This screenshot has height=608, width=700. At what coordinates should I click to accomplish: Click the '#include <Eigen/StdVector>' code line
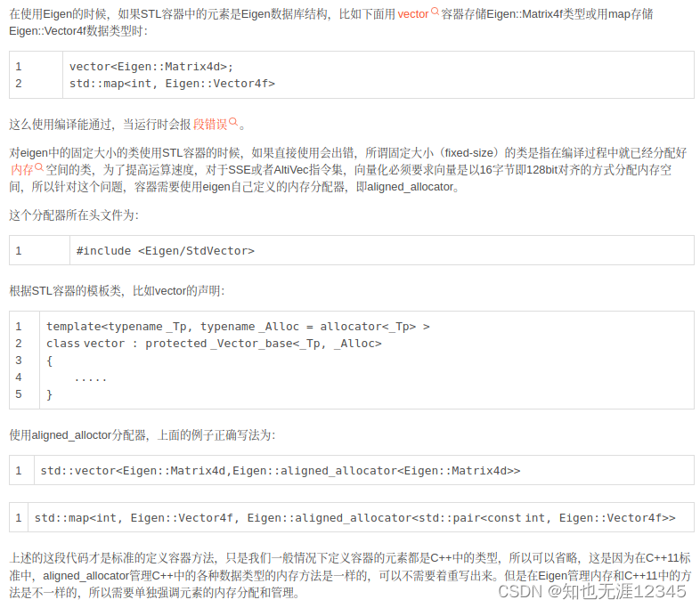(165, 251)
